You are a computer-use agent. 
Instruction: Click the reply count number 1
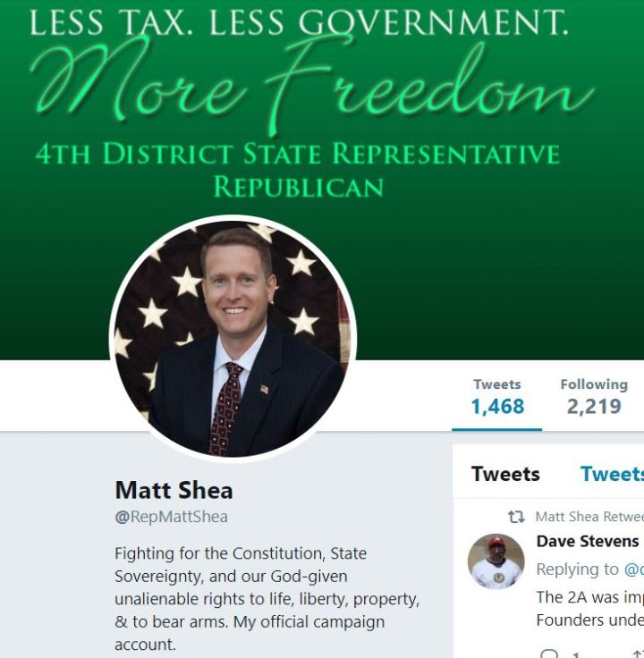tap(576, 654)
